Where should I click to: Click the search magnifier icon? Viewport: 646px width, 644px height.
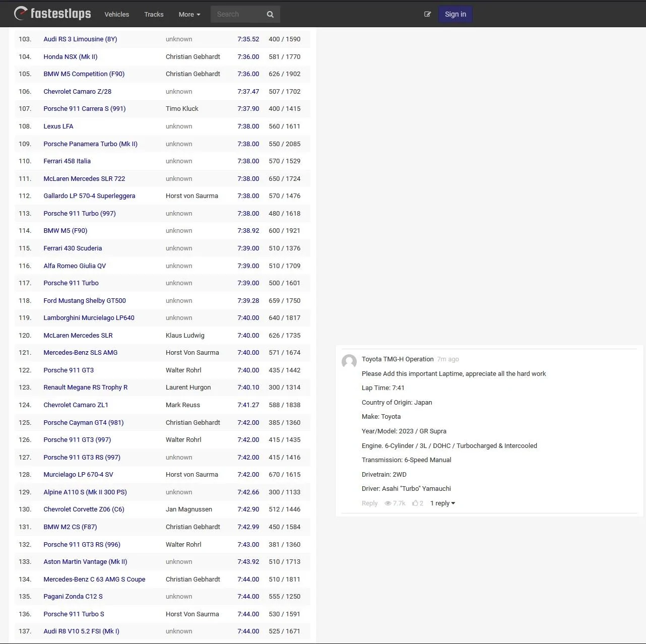click(270, 15)
